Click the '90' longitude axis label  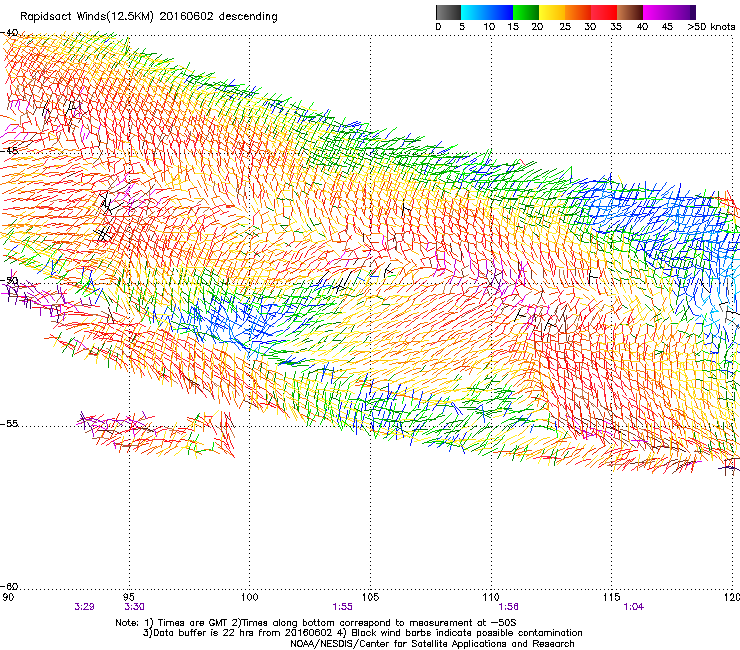(8, 597)
